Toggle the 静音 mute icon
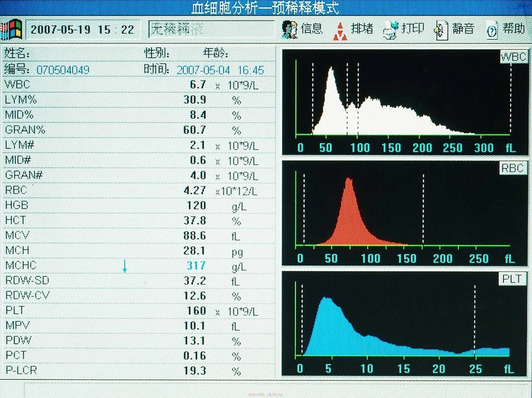532x398 pixels. (x=441, y=30)
